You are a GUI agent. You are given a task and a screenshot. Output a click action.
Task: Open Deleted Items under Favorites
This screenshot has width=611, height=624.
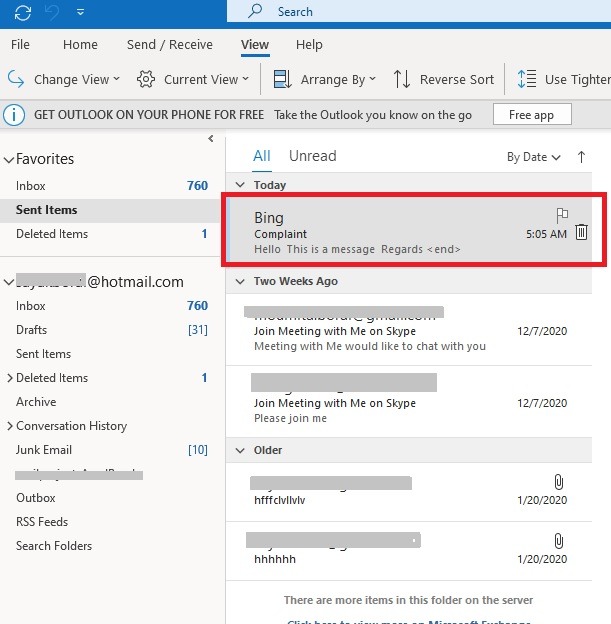[x=109, y=234]
